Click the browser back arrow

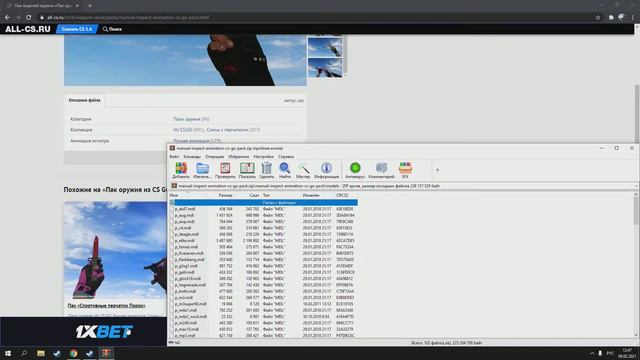(7, 18)
